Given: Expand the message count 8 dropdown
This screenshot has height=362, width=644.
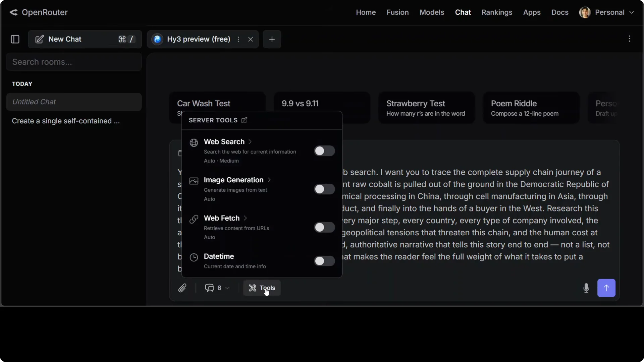Looking at the screenshot, I should pos(217,288).
